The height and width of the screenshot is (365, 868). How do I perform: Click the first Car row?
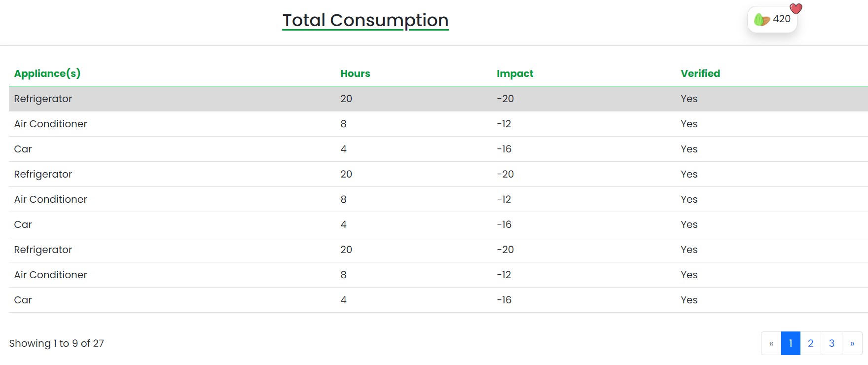click(23, 149)
